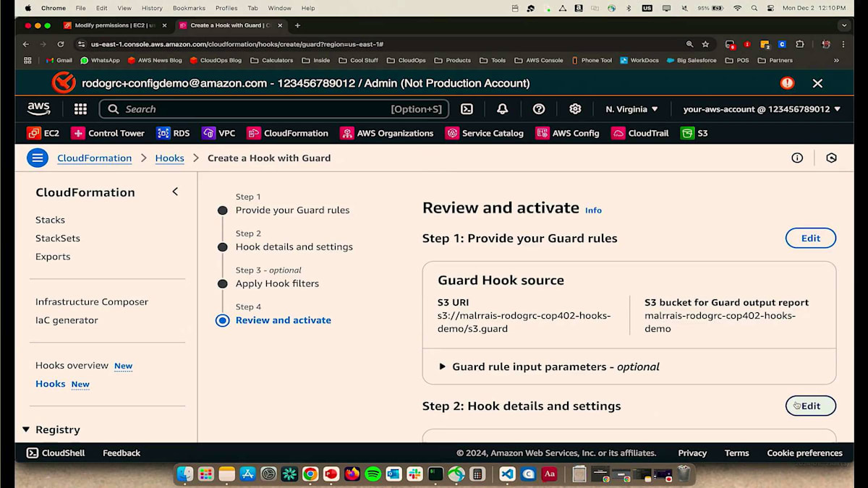Open AWS Config shortcut

[x=568, y=133]
